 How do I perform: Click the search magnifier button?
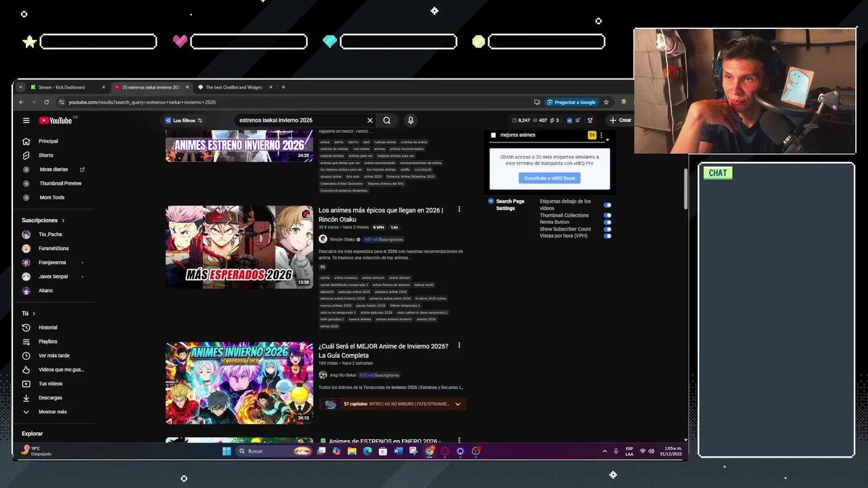click(387, 121)
